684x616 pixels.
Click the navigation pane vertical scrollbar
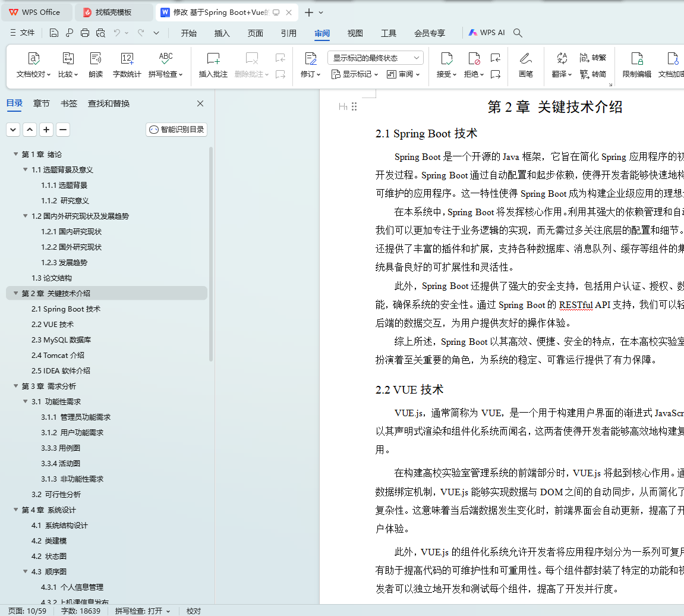click(211, 254)
